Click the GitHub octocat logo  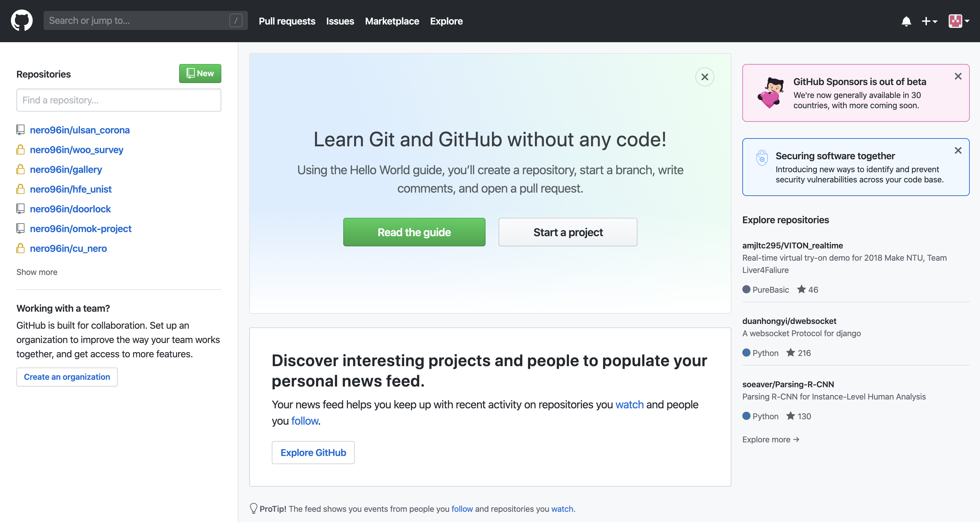click(22, 20)
